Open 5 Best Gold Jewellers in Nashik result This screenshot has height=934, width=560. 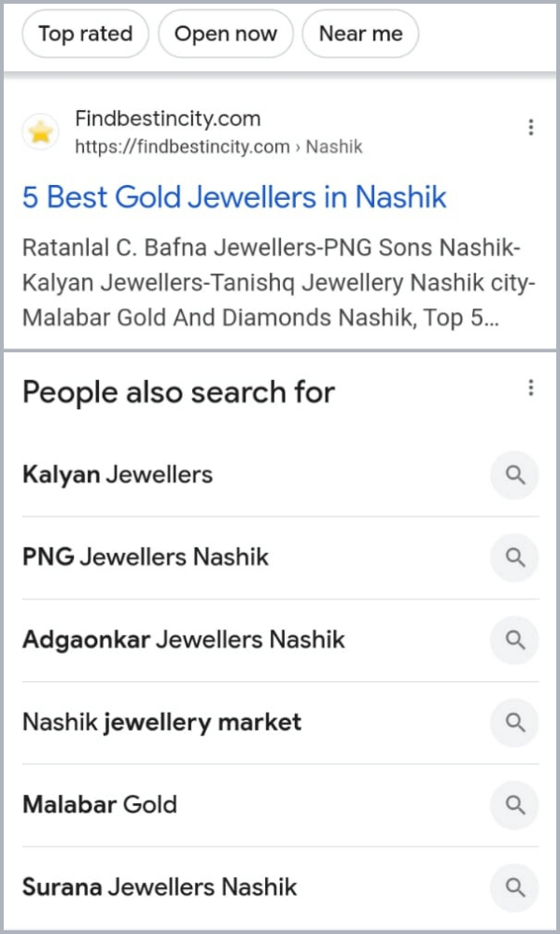pyautogui.click(x=233, y=197)
